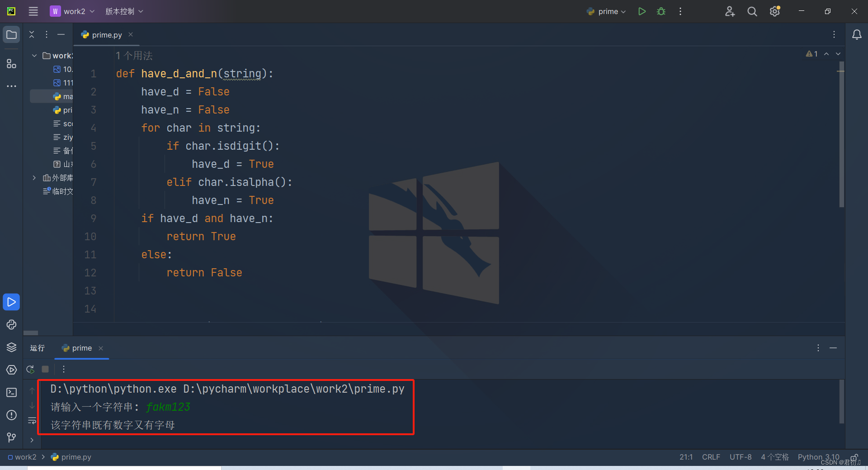Click the 1 个用法 usages hint
Image resolution: width=868 pixels, height=470 pixels.
(x=134, y=56)
